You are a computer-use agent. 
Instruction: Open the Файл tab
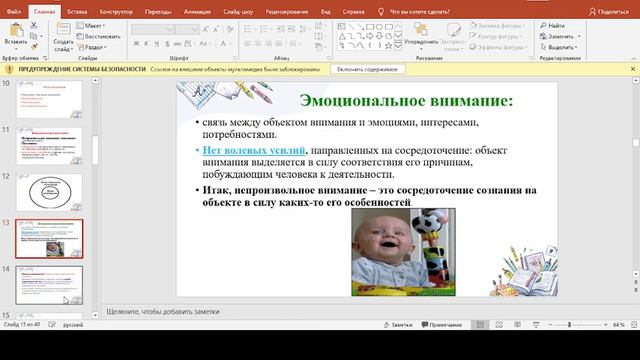(13, 11)
